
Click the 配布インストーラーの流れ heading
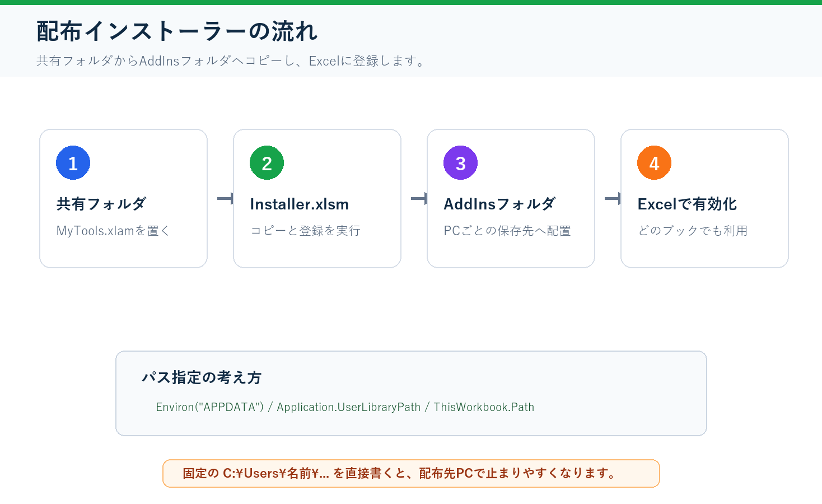pos(177,31)
